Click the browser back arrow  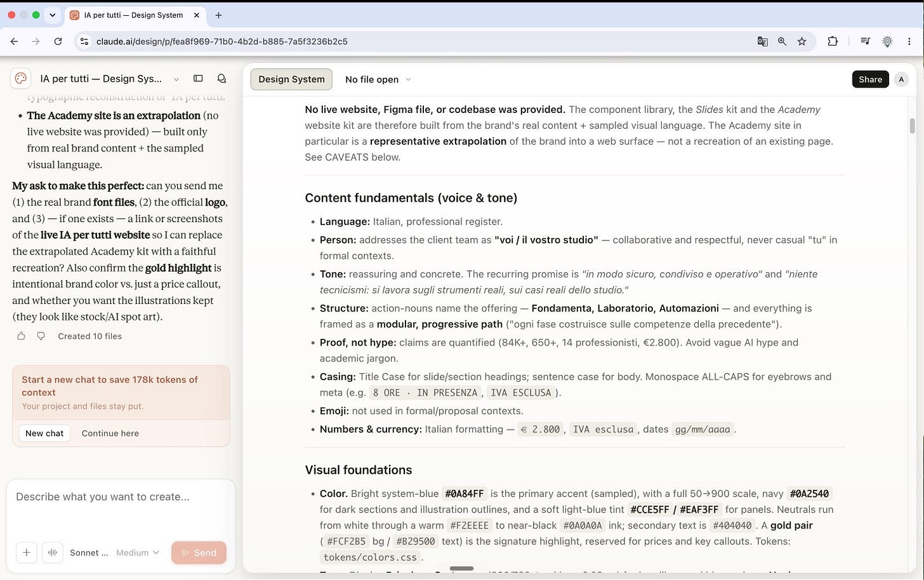14,41
